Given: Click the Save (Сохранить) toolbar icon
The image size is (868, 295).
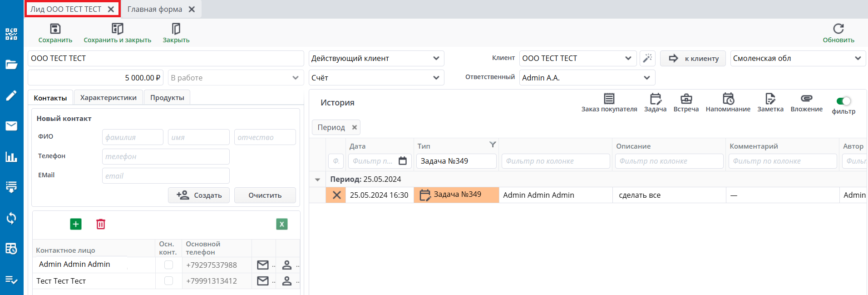Looking at the screenshot, I should 55,29.
